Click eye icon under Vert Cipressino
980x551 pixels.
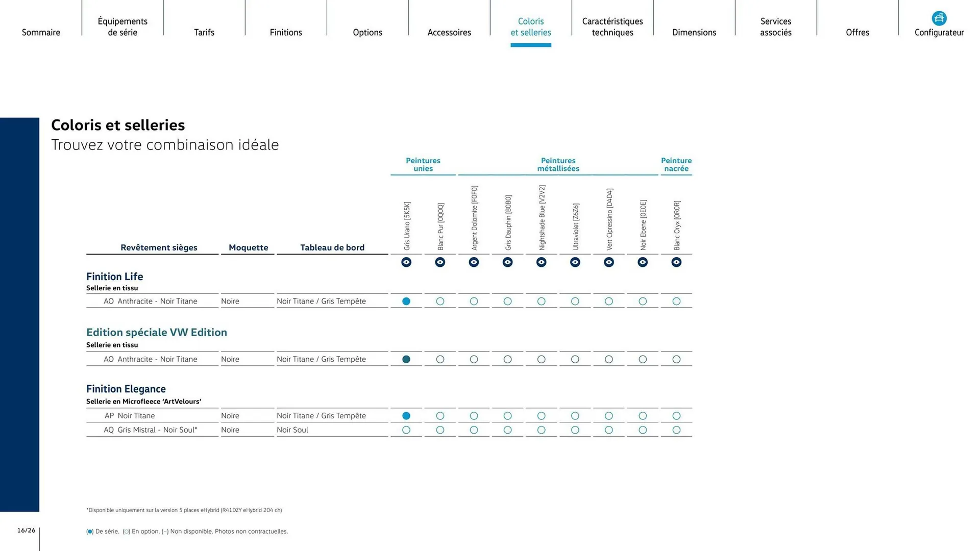609,262
